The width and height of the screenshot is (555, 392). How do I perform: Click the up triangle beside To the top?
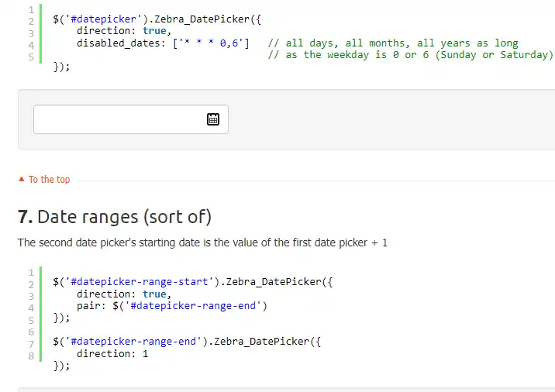(x=21, y=180)
